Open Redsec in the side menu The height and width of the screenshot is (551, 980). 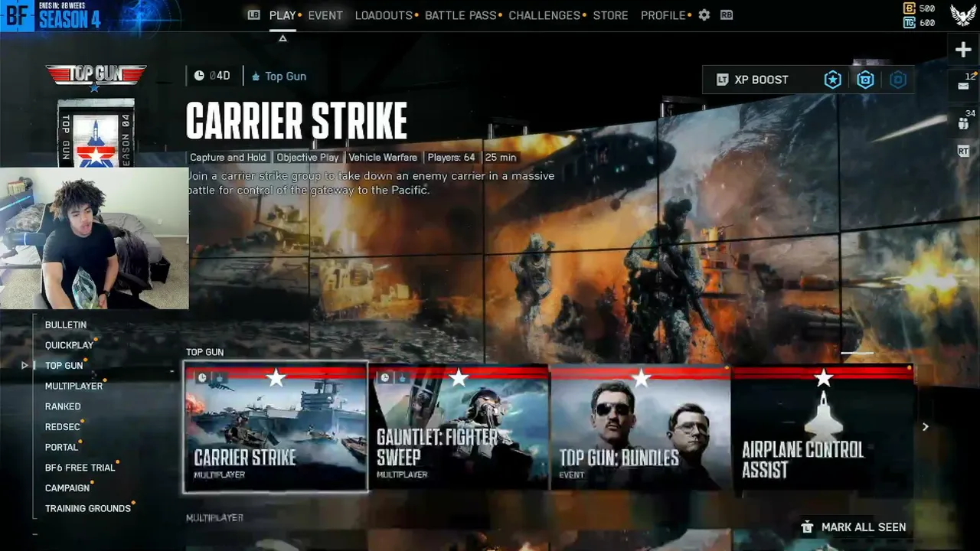(63, 427)
